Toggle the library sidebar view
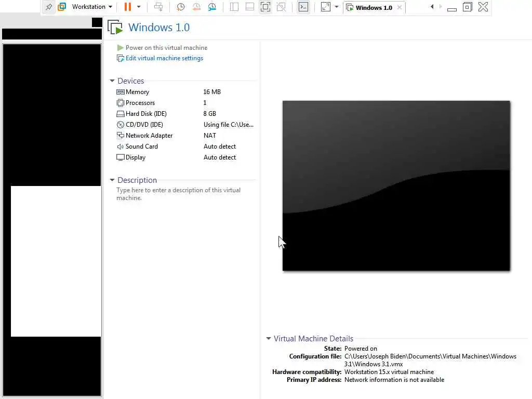532x399 pixels. click(234, 7)
